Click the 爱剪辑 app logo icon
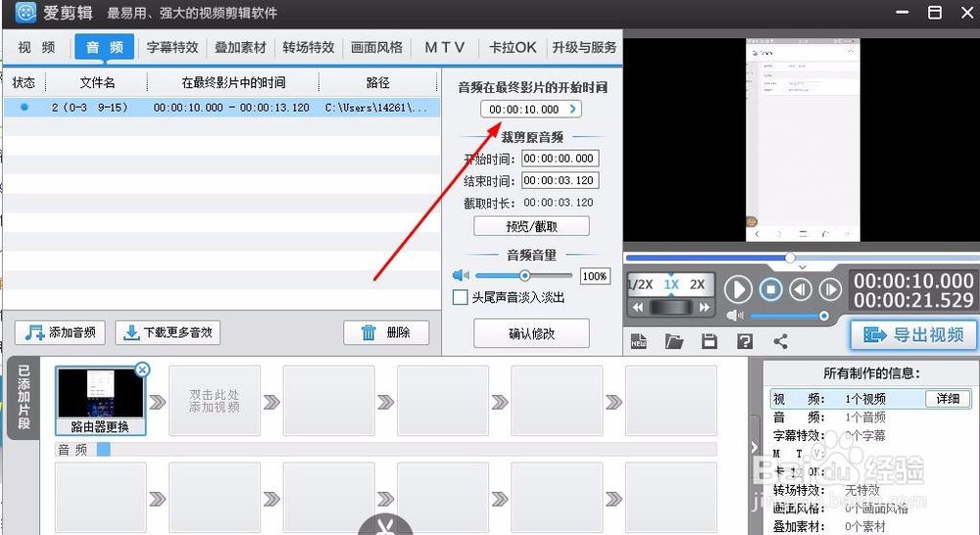 25,12
